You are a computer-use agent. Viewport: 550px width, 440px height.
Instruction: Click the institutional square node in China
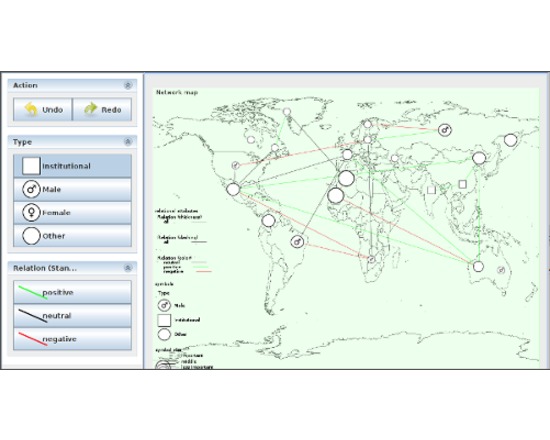coord(463,184)
